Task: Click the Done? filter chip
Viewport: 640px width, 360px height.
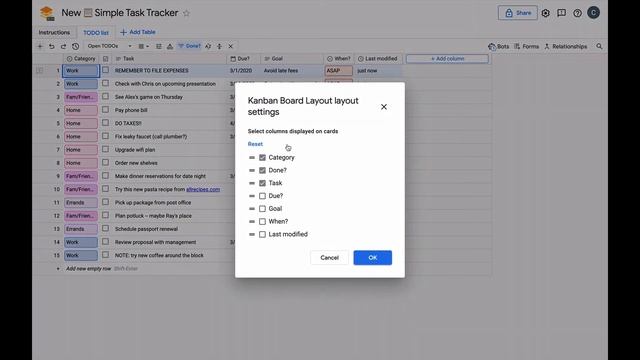Action: pyautogui.click(x=189, y=46)
